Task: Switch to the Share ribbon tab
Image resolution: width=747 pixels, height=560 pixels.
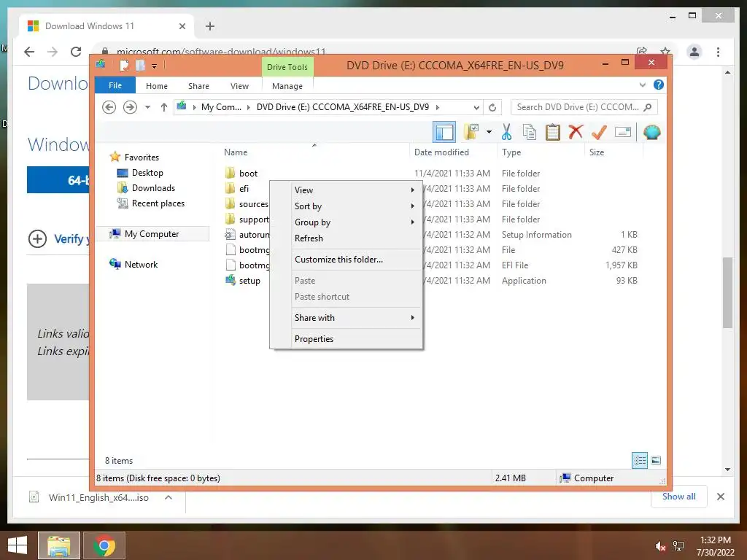Action: tap(198, 86)
